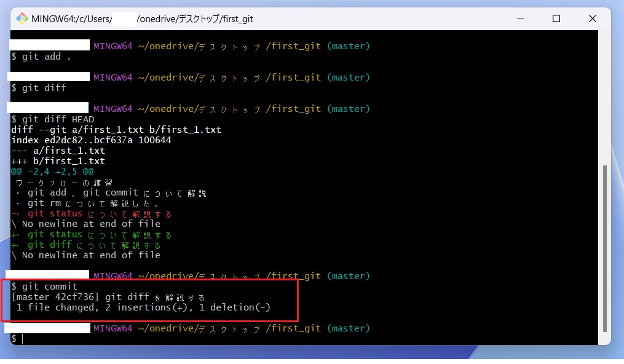
Task: Maximize the MINGW64 terminal window
Action: point(556,18)
